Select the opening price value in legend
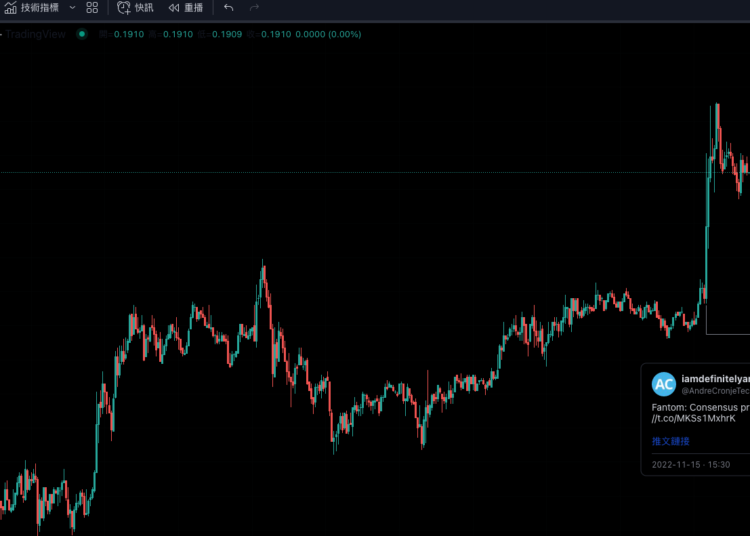This screenshot has width=750, height=536. point(128,34)
